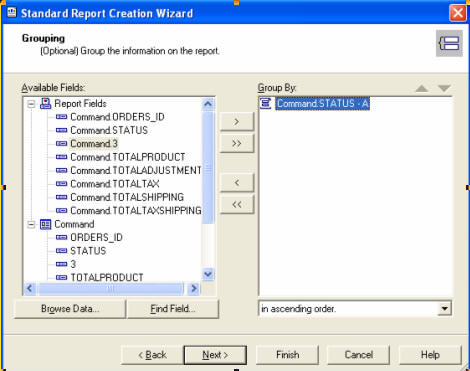Select TOTALPRODUCT under the Command table
The height and width of the screenshot is (371, 470).
click(x=107, y=277)
